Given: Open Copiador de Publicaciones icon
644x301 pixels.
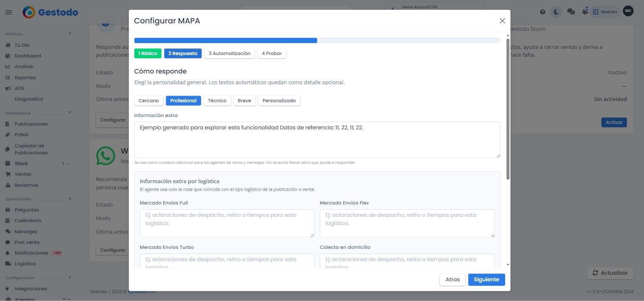Looking at the screenshot, I should [8, 149].
